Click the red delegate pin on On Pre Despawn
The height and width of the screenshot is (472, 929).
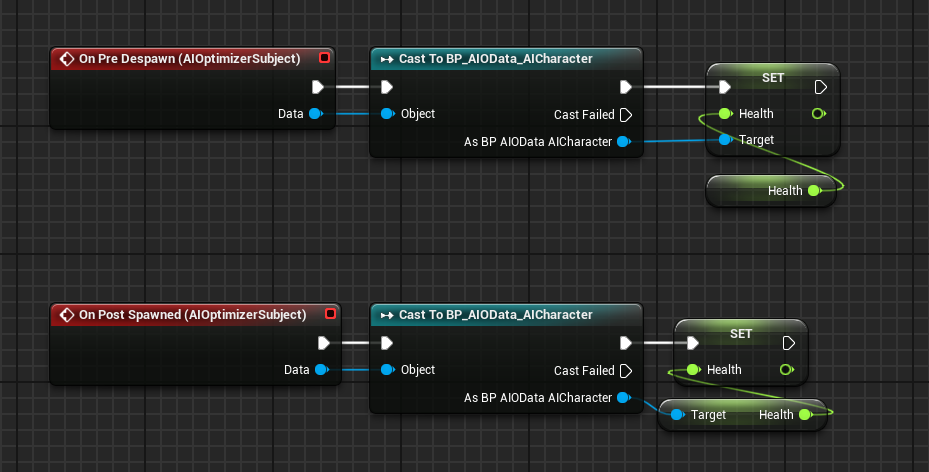click(x=323, y=59)
